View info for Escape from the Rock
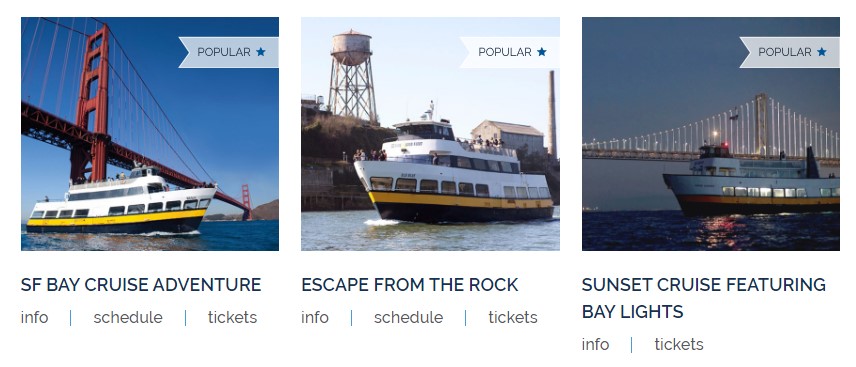Viewport: 856px width, 367px height. click(x=315, y=317)
